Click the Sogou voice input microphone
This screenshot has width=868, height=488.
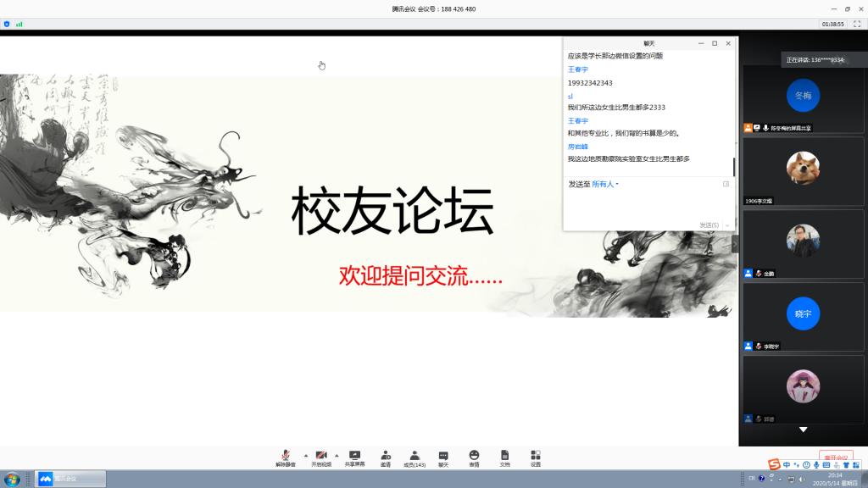tap(816, 465)
